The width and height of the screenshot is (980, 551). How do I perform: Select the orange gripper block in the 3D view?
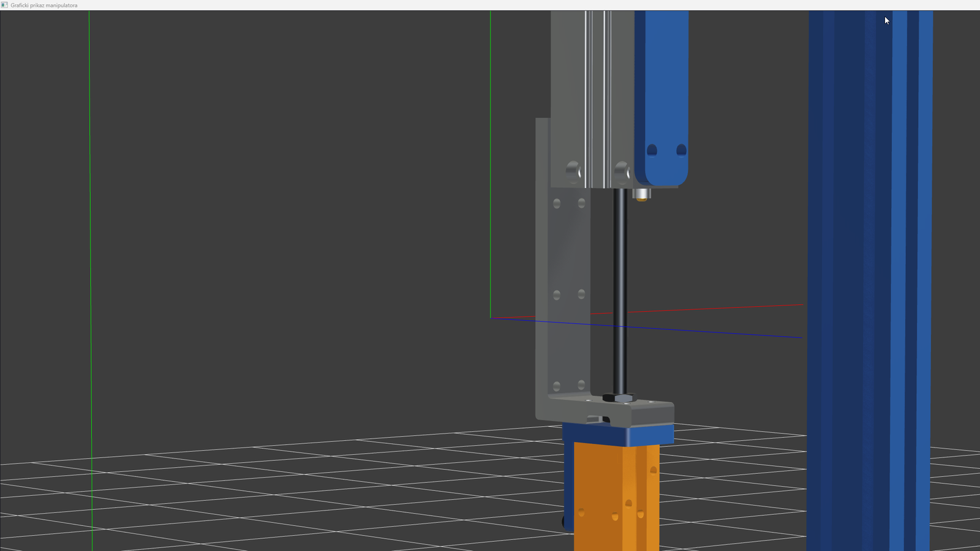click(616, 497)
